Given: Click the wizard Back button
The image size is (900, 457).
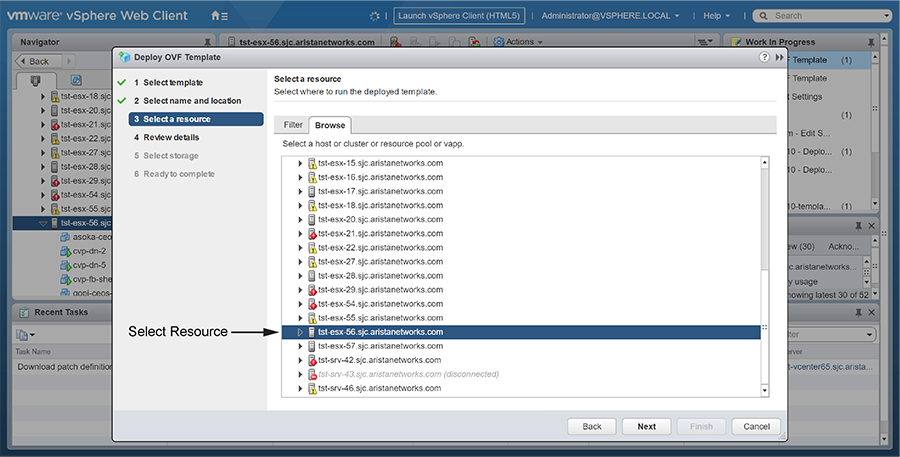Looking at the screenshot, I should (x=592, y=427).
